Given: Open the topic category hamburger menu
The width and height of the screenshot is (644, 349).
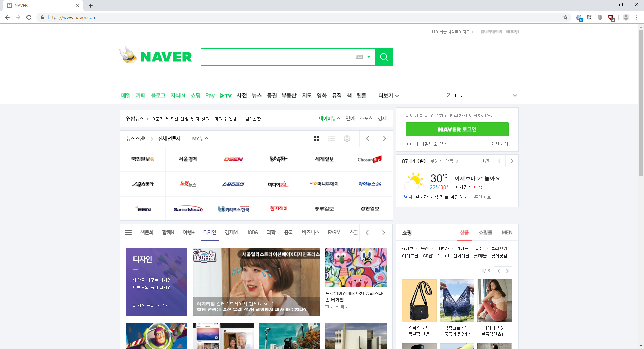Looking at the screenshot, I should (x=128, y=232).
